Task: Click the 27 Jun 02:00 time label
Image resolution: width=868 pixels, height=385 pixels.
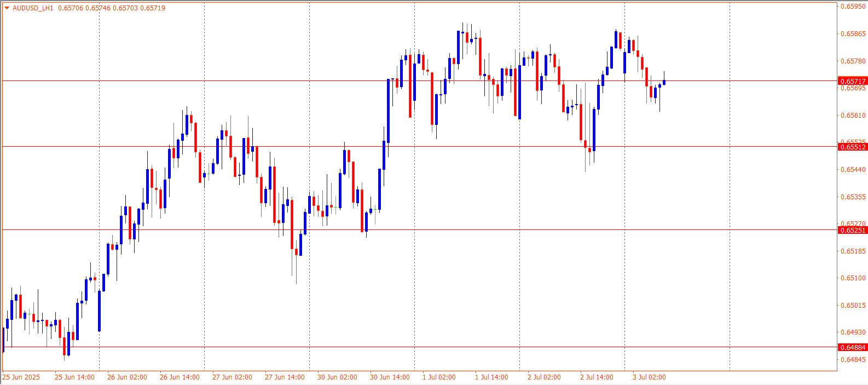Action: pyautogui.click(x=232, y=377)
